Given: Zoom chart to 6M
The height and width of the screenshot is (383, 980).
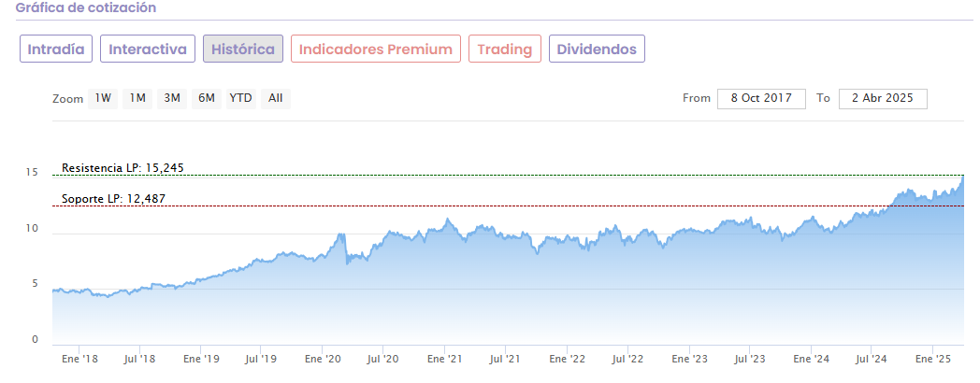Looking at the screenshot, I should point(206,98).
